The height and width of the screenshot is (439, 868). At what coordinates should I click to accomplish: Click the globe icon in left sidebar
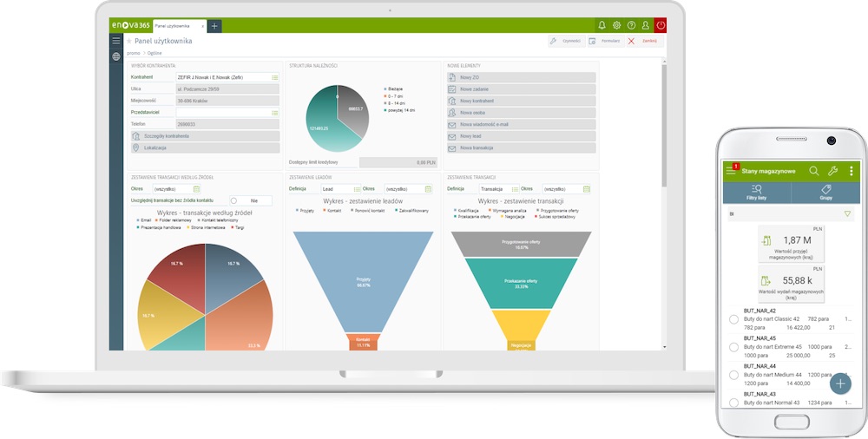[116, 56]
